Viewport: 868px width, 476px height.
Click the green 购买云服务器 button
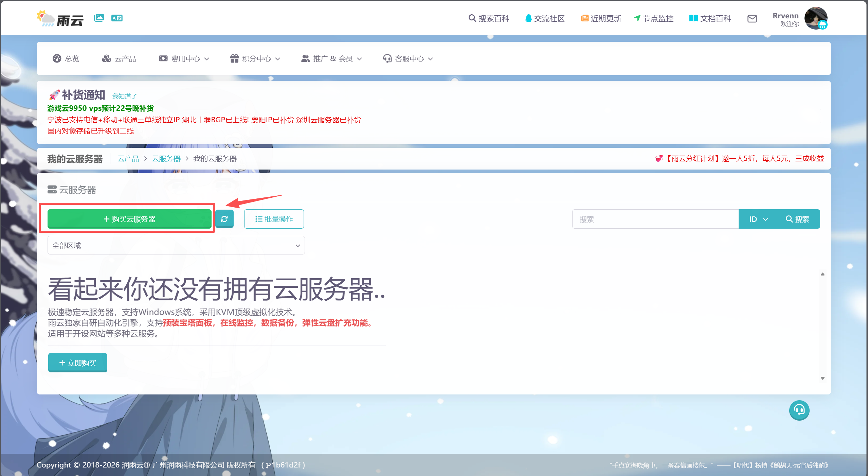tap(129, 219)
